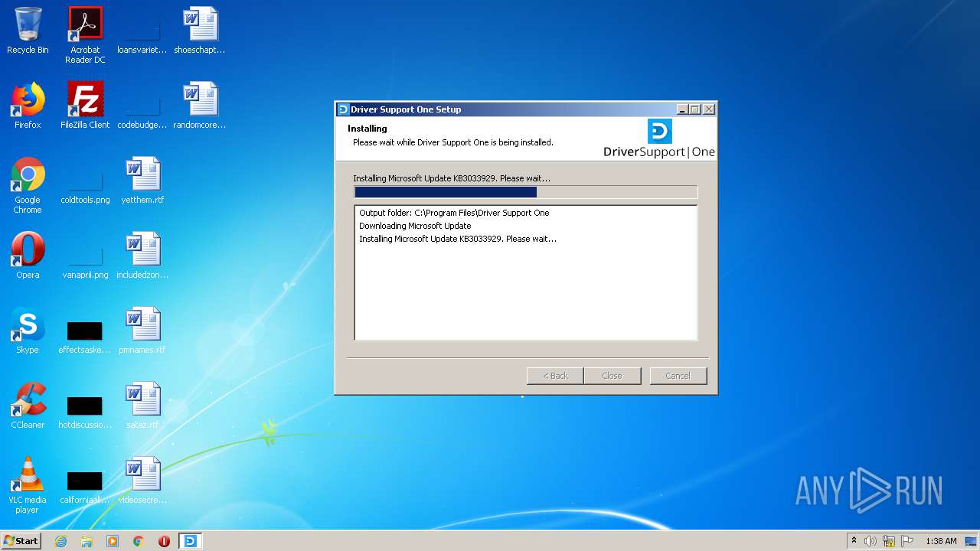Launch Skype desktop shortcut
Image resolution: width=980 pixels, height=551 pixels.
click(28, 331)
